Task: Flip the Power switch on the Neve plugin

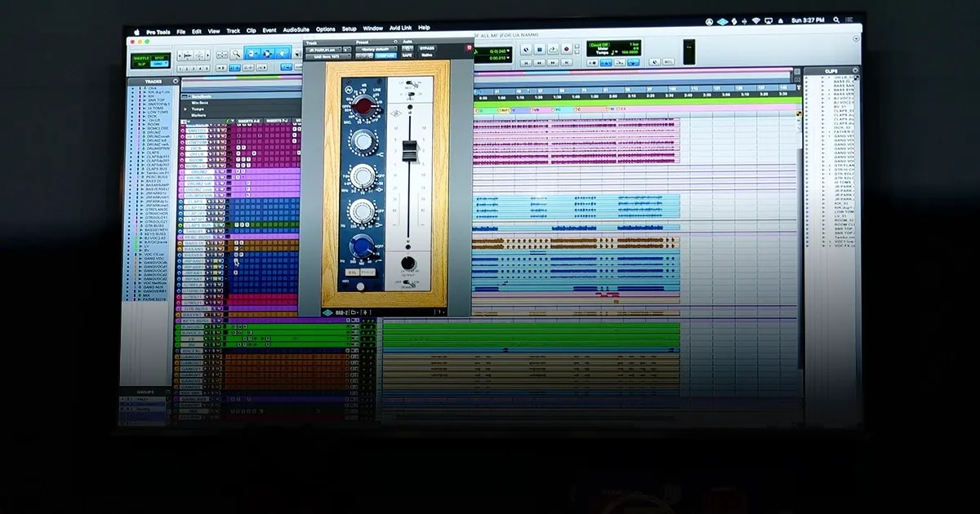Action: pos(408,283)
